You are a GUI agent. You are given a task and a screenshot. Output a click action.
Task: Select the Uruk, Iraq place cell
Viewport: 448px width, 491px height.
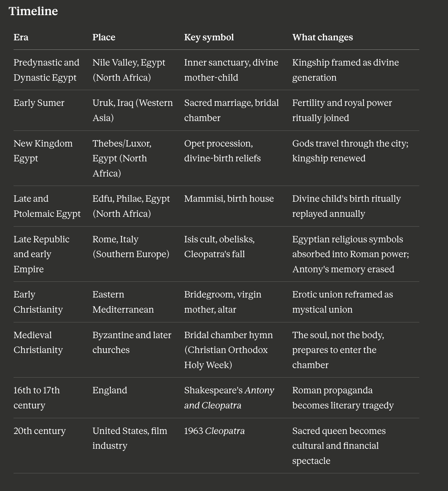[133, 110]
